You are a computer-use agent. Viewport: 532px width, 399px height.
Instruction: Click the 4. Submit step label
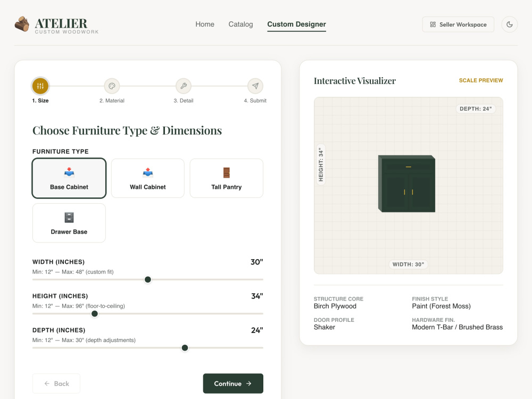click(255, 101)
